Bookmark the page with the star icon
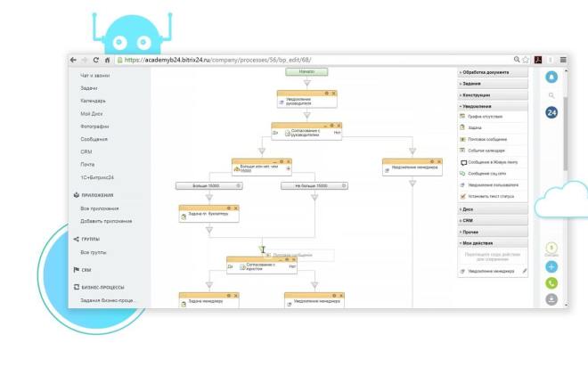 click(x=526, y=60)
